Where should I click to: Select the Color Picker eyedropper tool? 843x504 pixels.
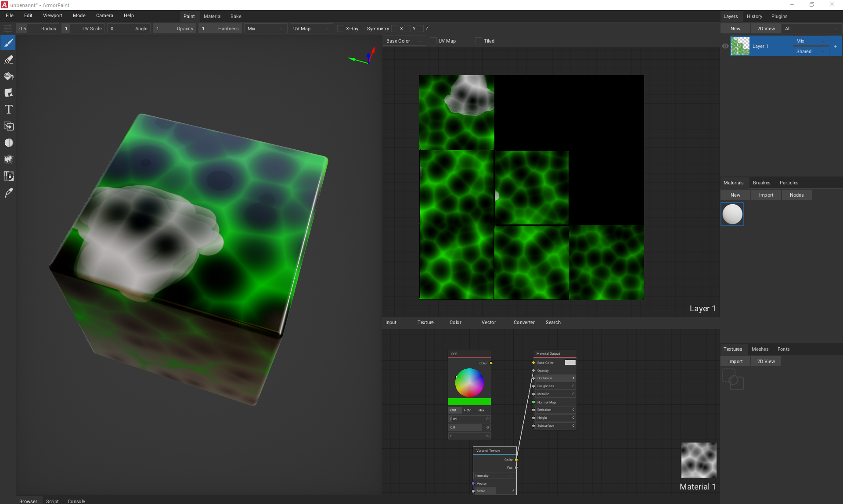point(8,193)
